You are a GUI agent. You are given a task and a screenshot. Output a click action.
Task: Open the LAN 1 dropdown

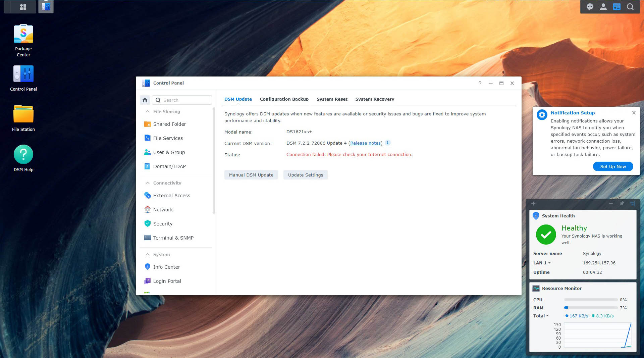(542, 263)
